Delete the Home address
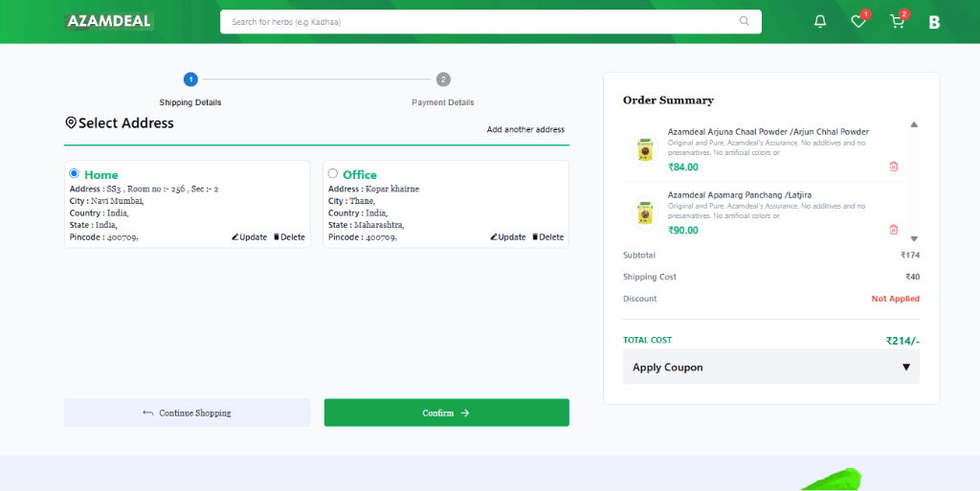Screen dimensions: 980x491 pos(289,237)
